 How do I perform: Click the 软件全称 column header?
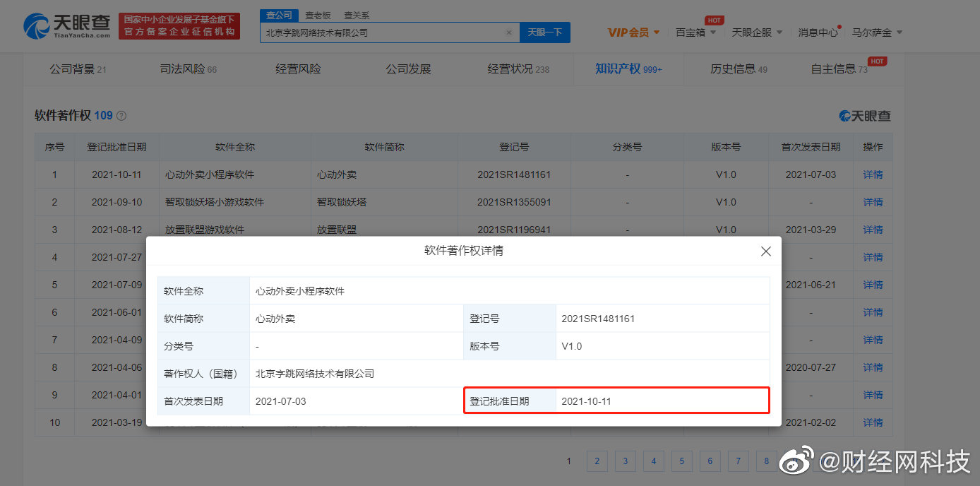pos(235,147)
